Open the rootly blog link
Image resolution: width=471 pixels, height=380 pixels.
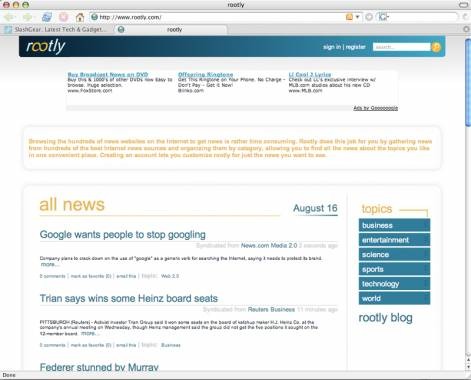(x=385, y=318)
